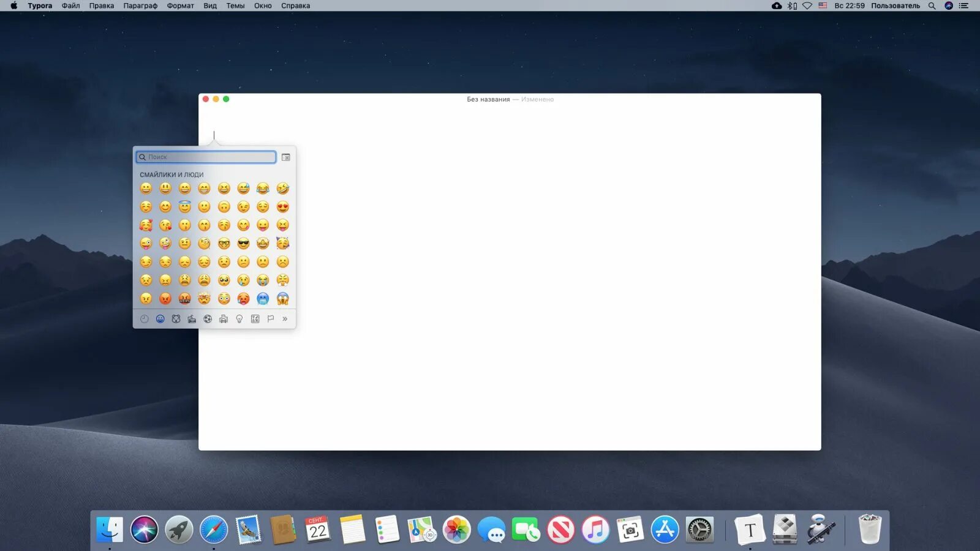Click the «СМАЙЛИКИ И ЛЮДИ» section header

[171, 174]
